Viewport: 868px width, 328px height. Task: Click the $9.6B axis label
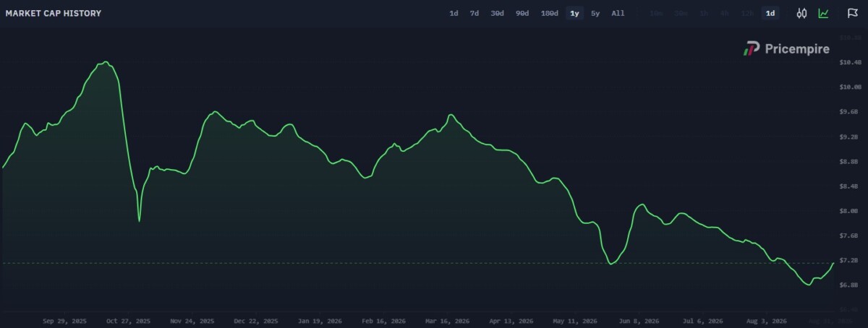[848, 112]
